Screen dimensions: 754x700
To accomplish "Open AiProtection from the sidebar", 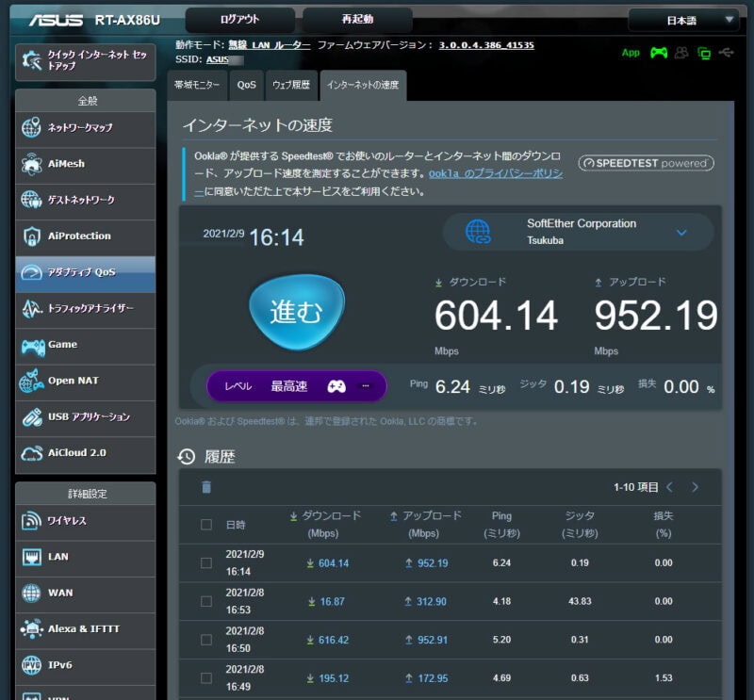I will pyautogui.click(x=85, y=236).
